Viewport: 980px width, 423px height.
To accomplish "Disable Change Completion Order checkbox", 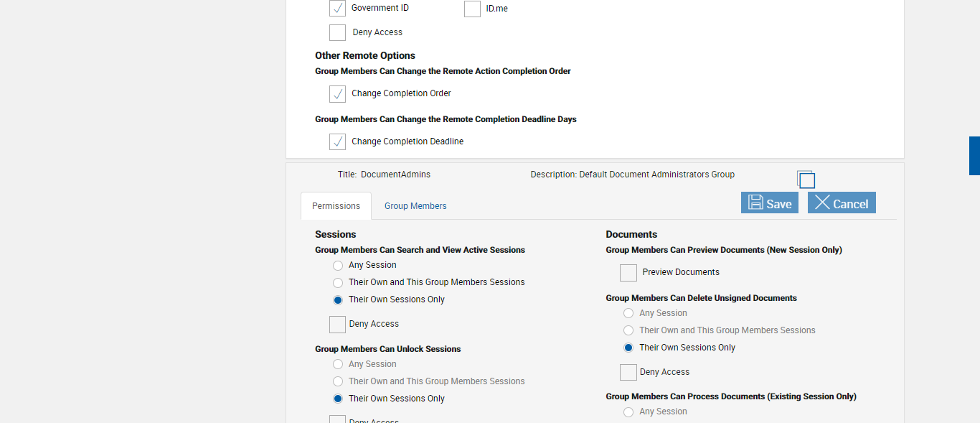I will 338,94.
